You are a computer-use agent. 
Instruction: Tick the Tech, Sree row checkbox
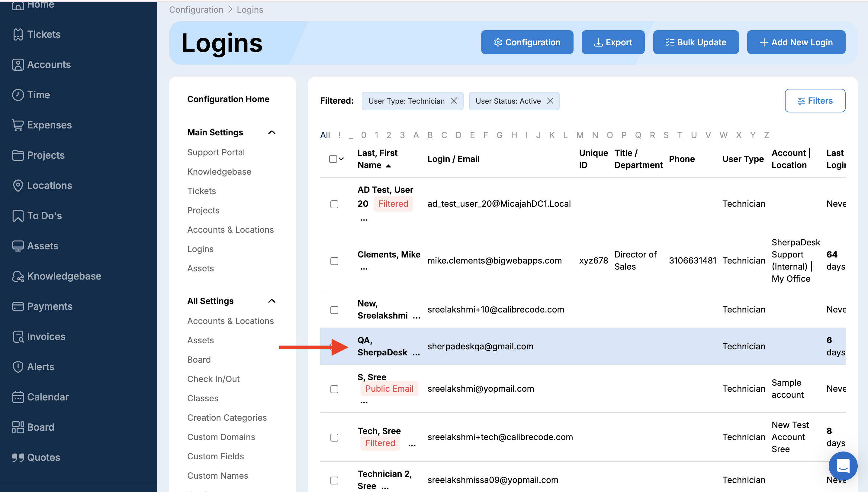coord(334,438)
